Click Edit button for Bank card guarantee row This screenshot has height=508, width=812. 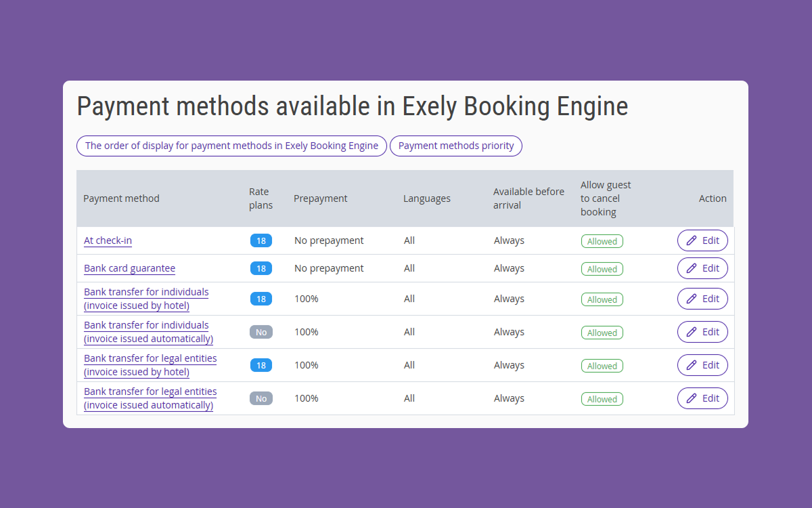click(x=702, y=268)
